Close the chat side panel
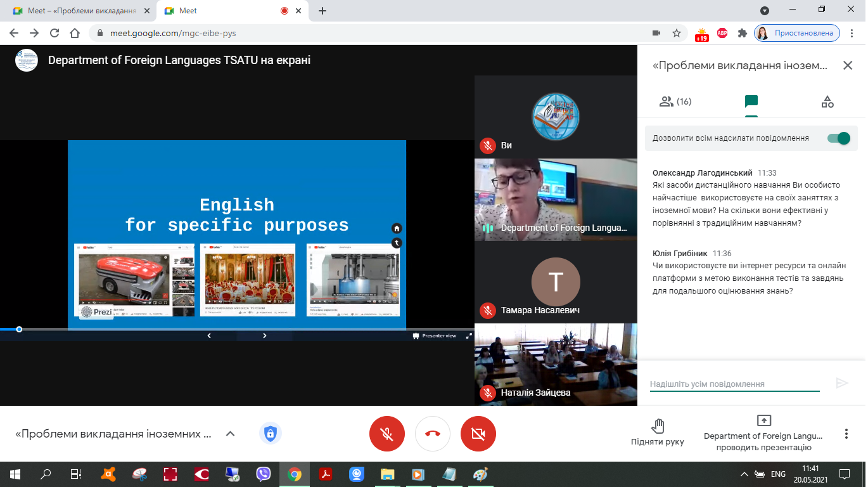 [848, 65]
